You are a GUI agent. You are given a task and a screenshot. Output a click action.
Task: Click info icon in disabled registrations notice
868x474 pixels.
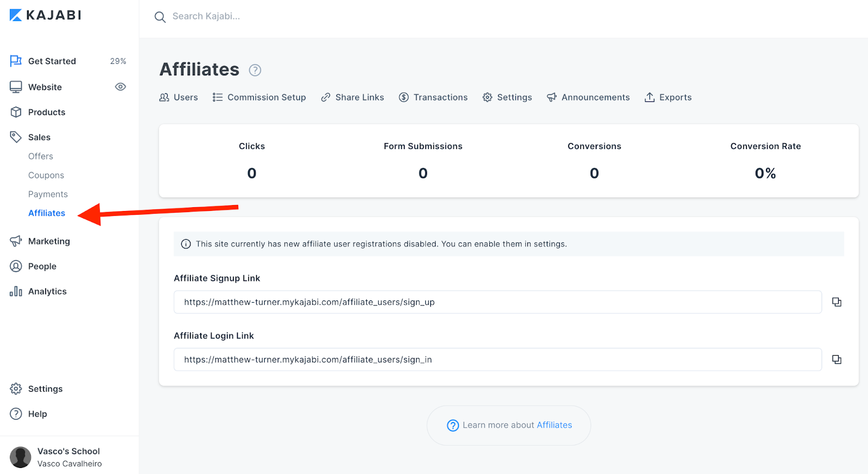click(186, 244)
